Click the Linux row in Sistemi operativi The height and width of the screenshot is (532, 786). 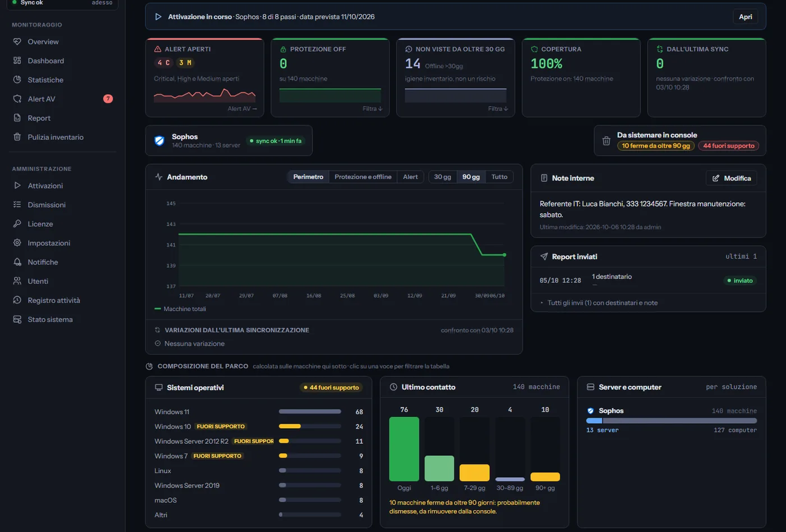click(x=259, y=471)
